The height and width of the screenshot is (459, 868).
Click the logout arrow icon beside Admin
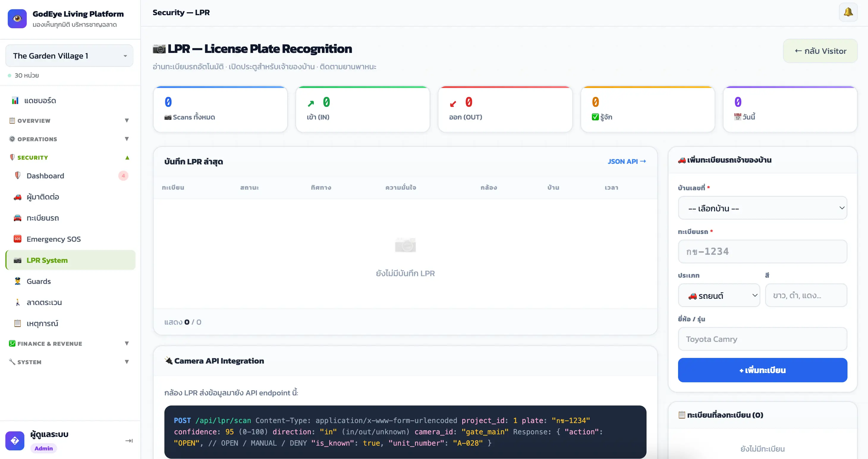129,441
